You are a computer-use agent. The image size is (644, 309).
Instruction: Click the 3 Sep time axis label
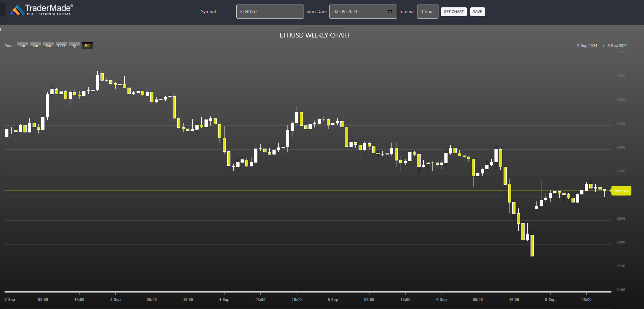115,300
